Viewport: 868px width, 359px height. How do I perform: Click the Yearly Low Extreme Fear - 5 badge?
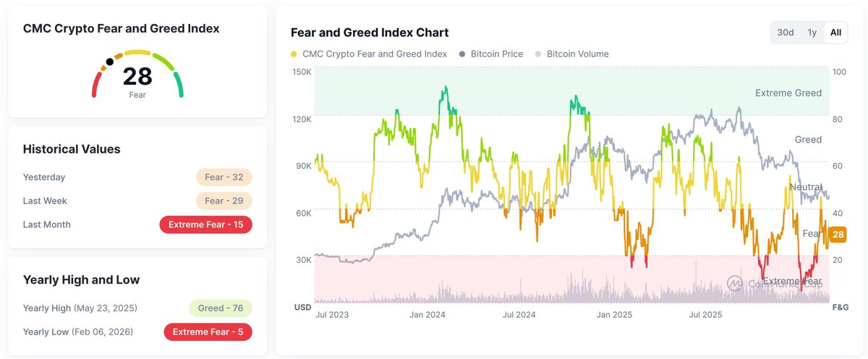point(208,331)
